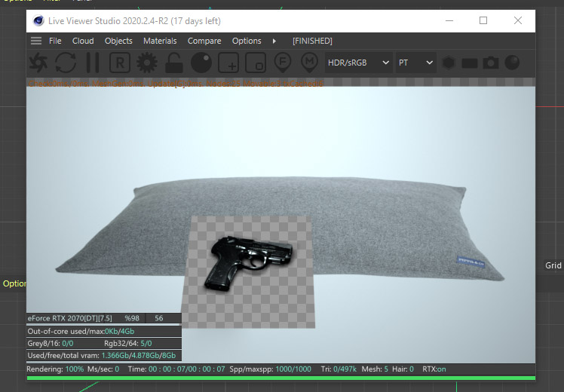Click the R render region reset icon
Image resolution: width=564 pixels, height=392 pixels.
pos(120,63)
